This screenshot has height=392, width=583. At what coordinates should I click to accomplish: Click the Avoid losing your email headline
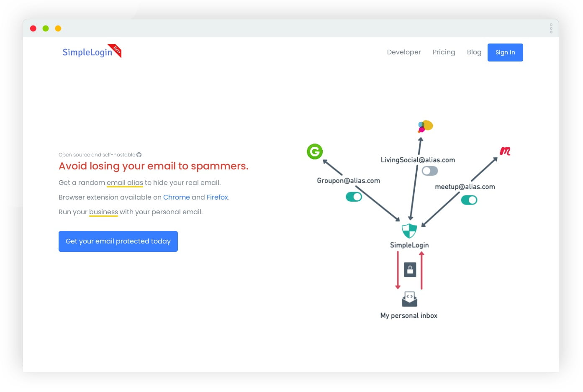tap(154, 166)
